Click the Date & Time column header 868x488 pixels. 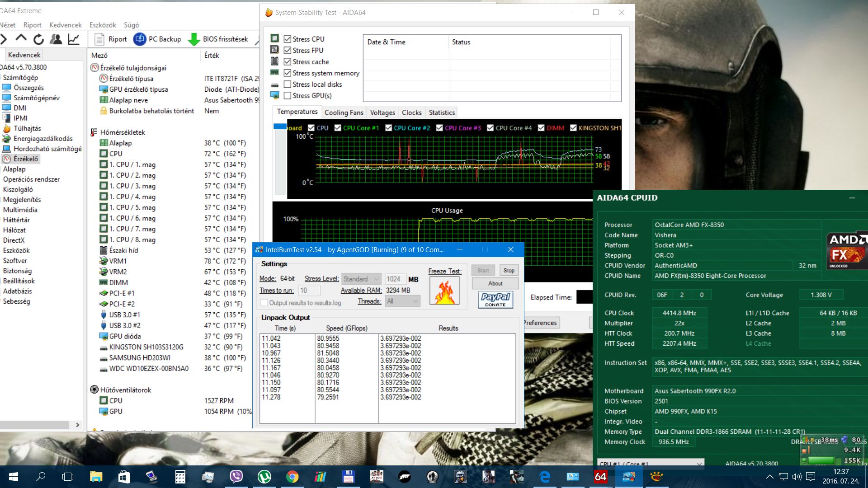click(406, 42)
